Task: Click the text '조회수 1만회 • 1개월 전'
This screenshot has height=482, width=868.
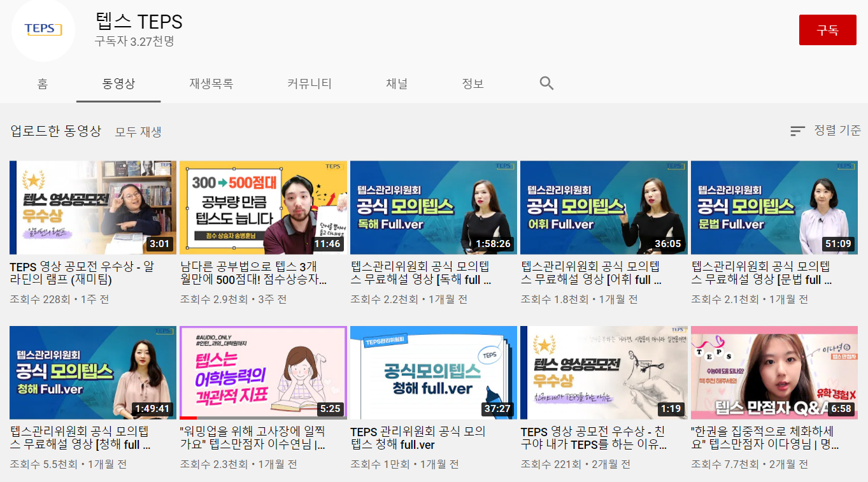Action: coord(404,465)
